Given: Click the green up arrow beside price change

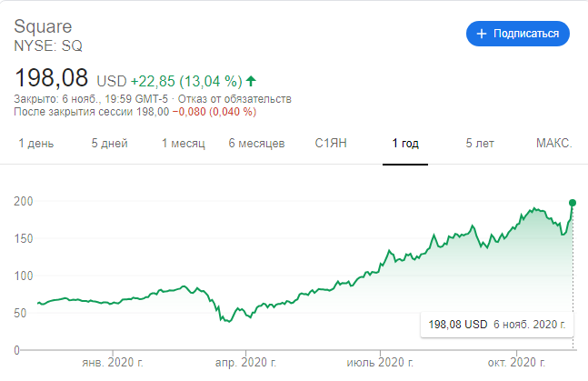Looking at the screenshot, I should coord(251,80).
